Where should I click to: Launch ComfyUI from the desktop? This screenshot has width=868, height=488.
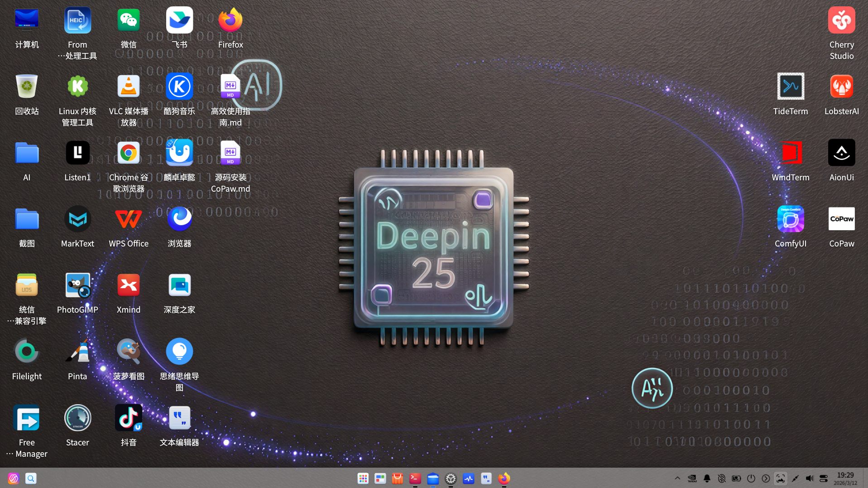coord(791,219)
